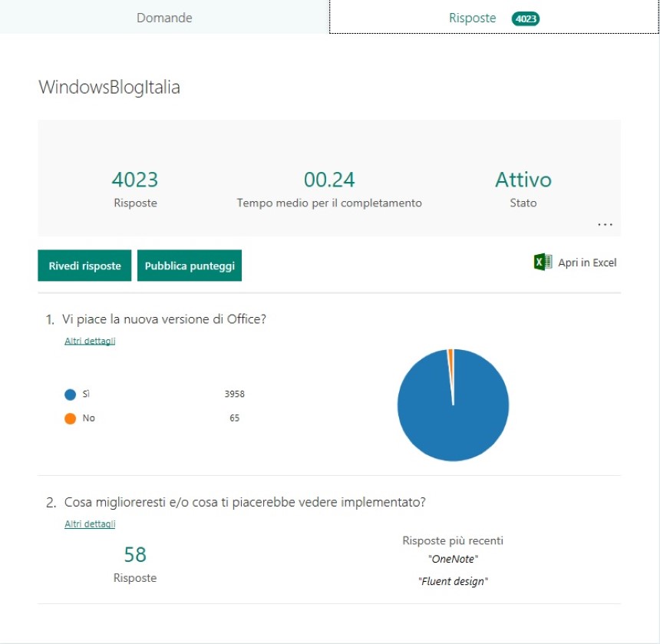Click the blue Sì legend dot
The width and height of the screenshot is (660, 644).
coord(71,395)
